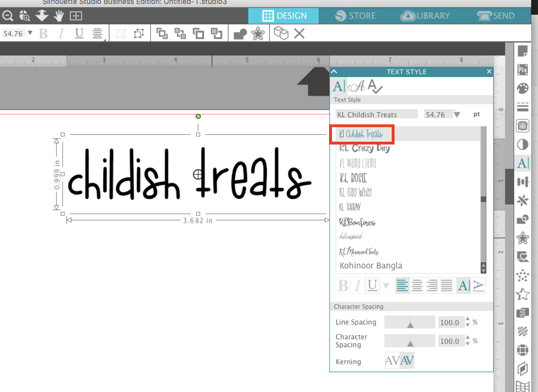The height and width of the screenshot is (392, 538).
Task: Collapse the Text Style panel chevron
Action: (x=334, y=72)
